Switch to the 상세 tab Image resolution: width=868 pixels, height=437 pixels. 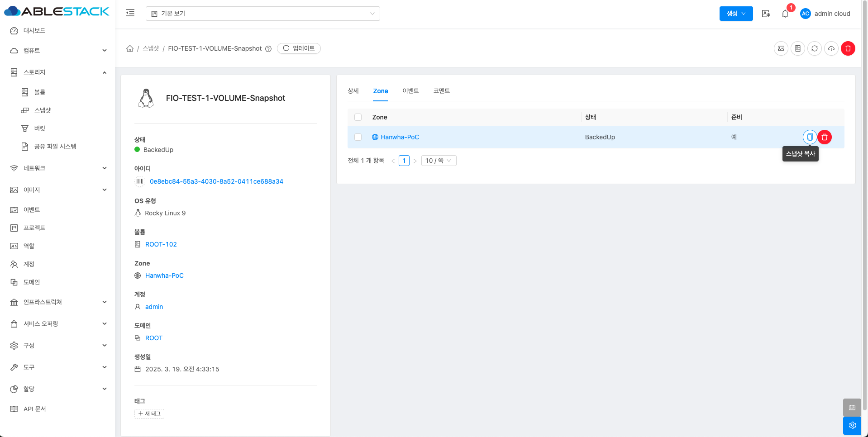point(353,91)
